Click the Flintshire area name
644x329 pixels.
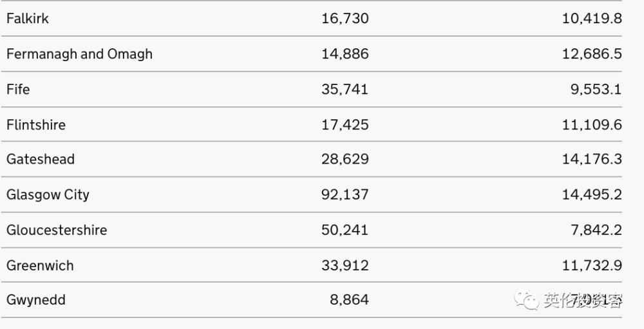(36, 125)
